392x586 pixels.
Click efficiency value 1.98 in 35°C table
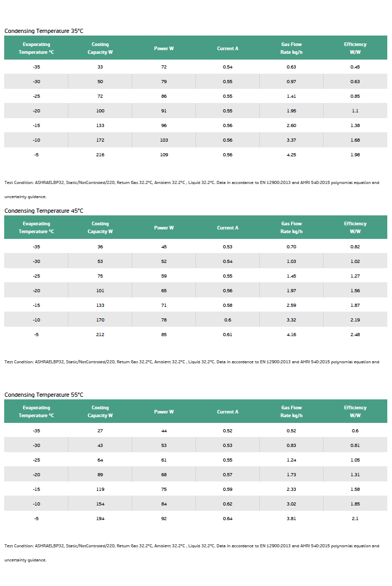point(355,155)
